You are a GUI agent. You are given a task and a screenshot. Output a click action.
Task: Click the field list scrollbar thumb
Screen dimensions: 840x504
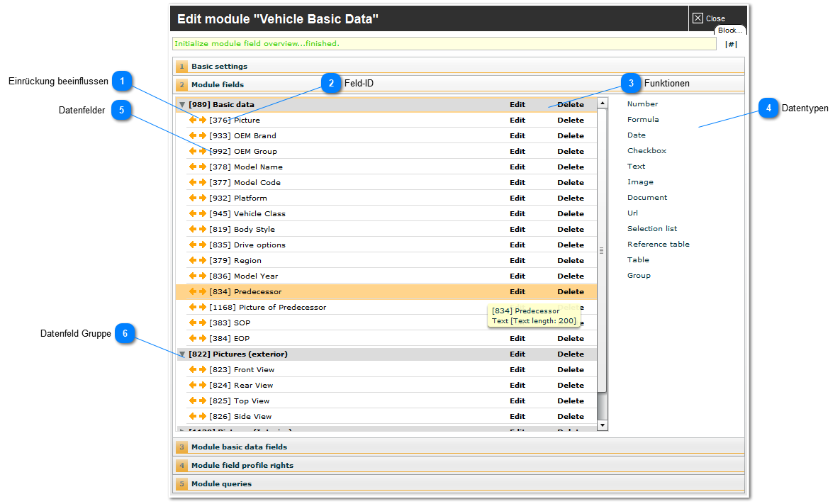pyautogui.click(x=602, y=250)
